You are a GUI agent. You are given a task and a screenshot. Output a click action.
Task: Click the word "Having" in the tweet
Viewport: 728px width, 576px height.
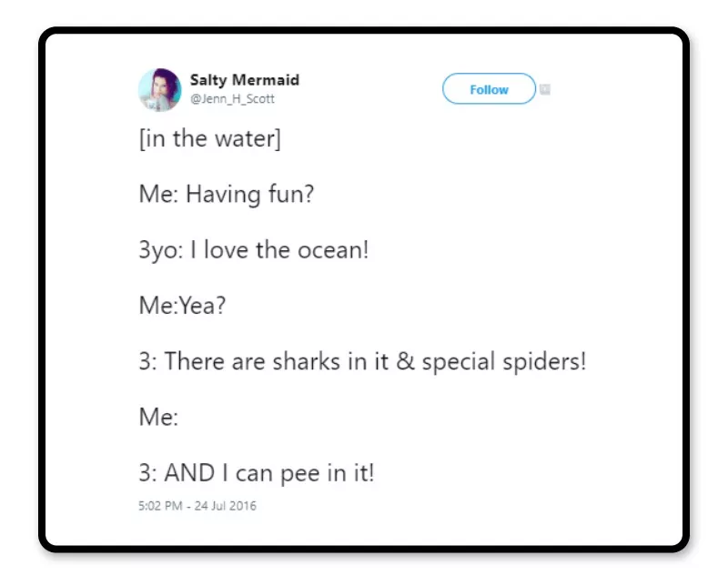click(x=223, y=195)
